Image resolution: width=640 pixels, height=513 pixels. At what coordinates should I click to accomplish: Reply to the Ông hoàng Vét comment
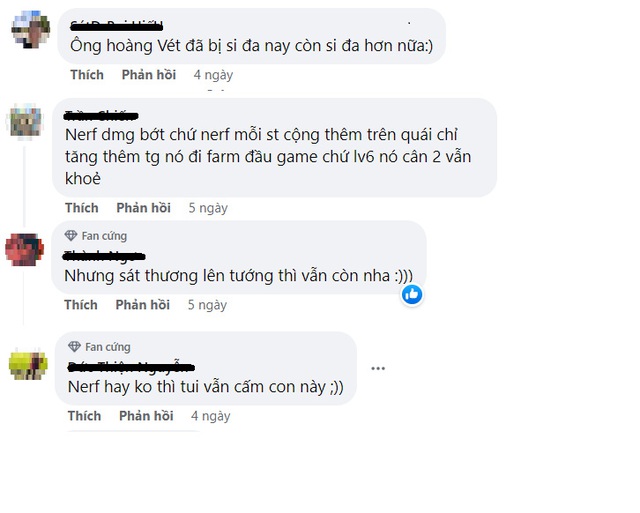[x=149, y=75]
